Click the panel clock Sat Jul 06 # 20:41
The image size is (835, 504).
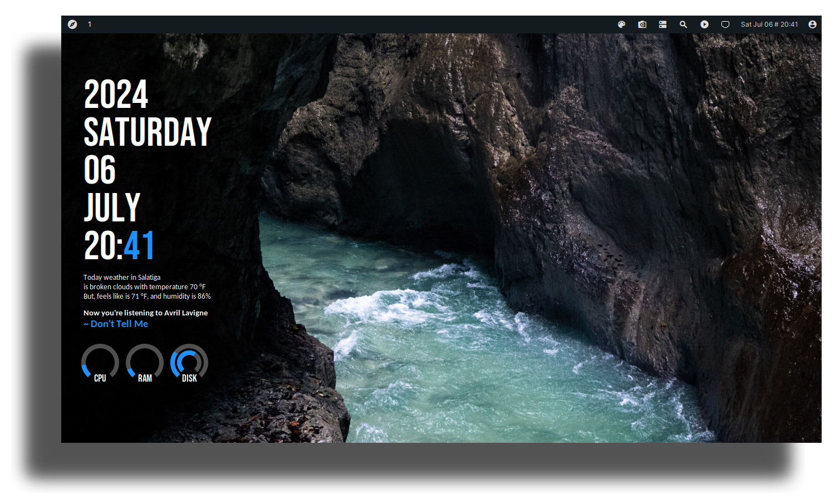click(x=769, y=24)
